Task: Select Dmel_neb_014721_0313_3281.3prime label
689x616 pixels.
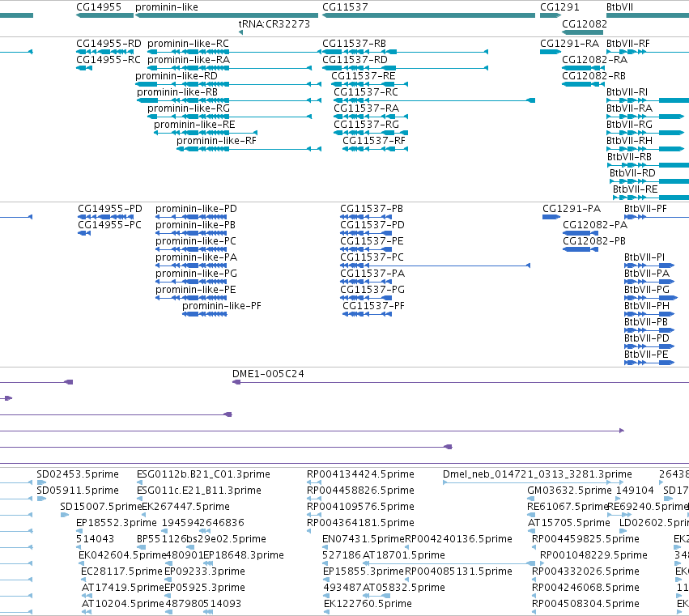Action: click(538, 475)
